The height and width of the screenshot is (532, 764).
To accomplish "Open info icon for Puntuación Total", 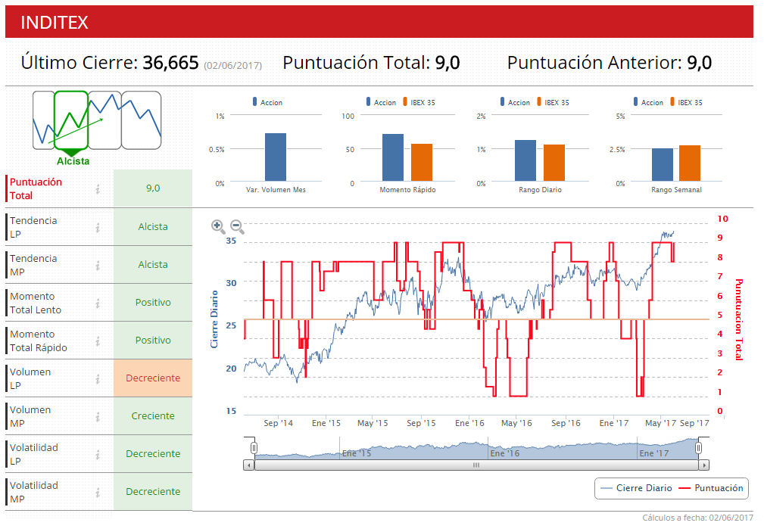I will tap(98, 189).
